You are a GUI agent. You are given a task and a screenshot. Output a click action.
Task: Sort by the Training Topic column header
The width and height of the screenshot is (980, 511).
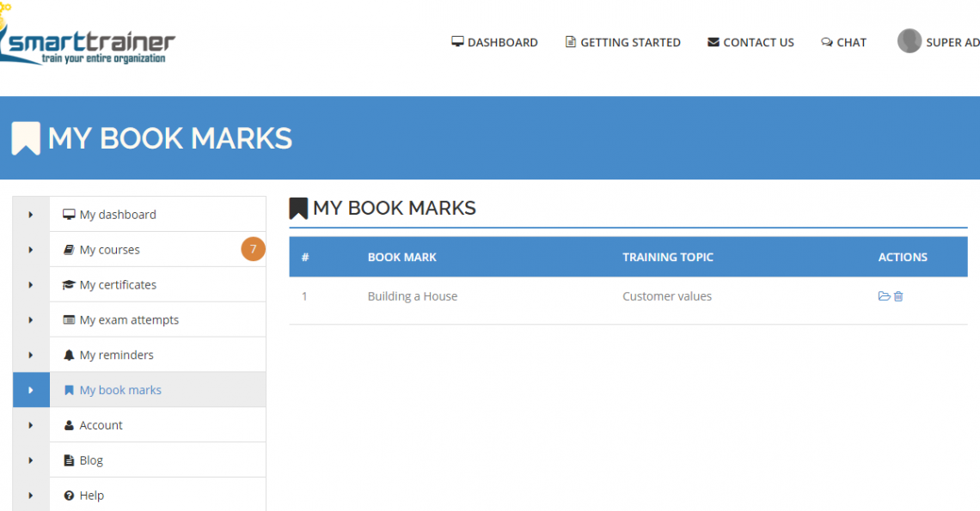coord(668,257)
